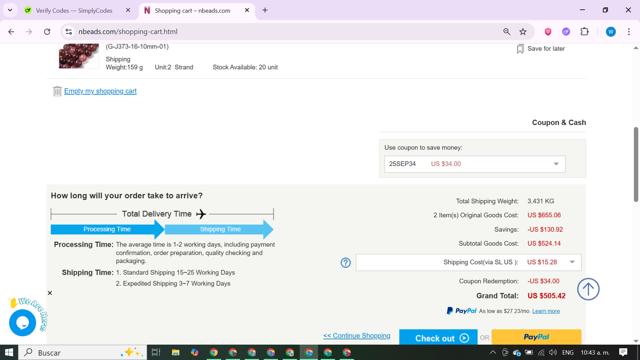Viewport: 640px width, 360px height.
Task: Open the red shield extension icon
Action: point(548,31)
